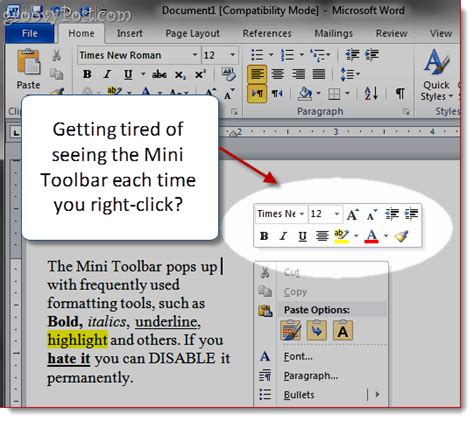Screen dimensions: 474x421
Task: Switch to the Mailings tab
Action: (x=333, y=33)
